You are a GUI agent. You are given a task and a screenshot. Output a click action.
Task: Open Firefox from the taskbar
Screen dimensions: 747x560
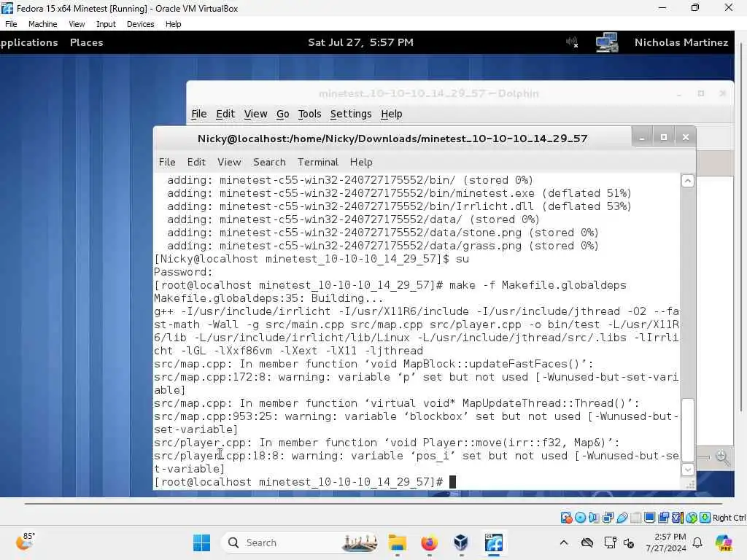pyautogui.click(x=429, y=542)
